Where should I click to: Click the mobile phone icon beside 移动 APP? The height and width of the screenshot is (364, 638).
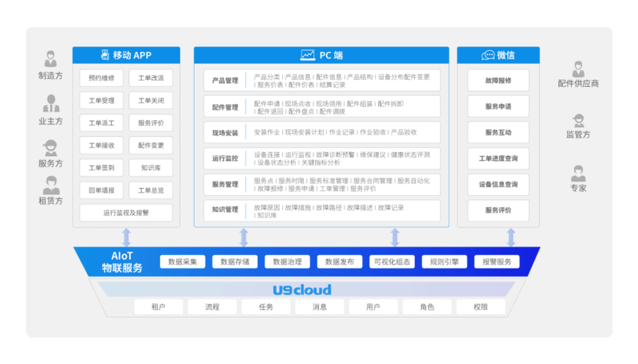105,55
